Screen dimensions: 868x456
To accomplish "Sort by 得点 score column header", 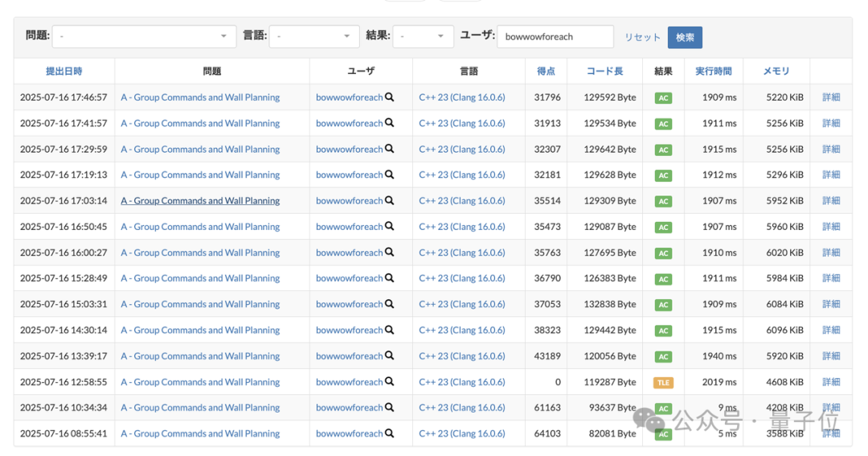I will 546,71.
